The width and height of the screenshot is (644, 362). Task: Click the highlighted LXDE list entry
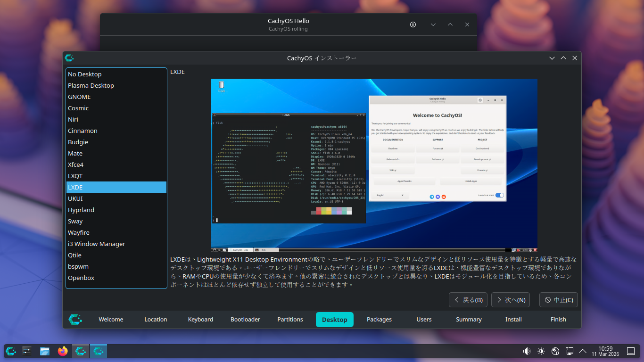tap(116, 187)
